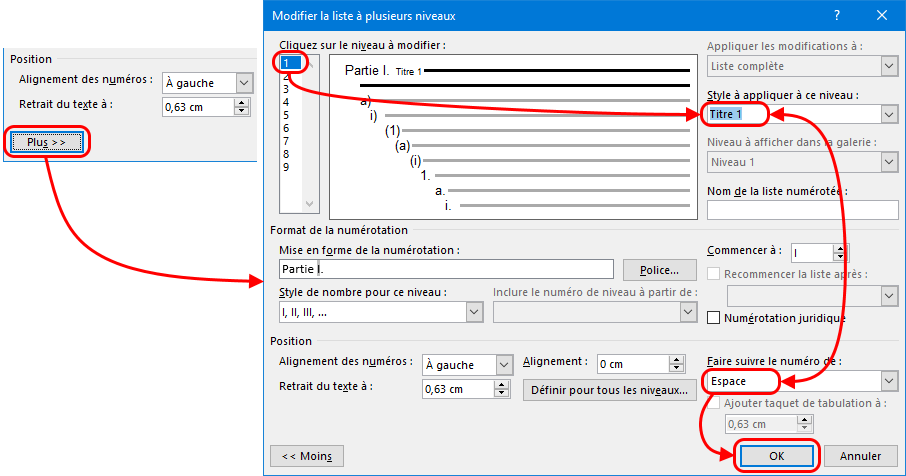Click the Mise en forme numérotation field

pos(446,269)
